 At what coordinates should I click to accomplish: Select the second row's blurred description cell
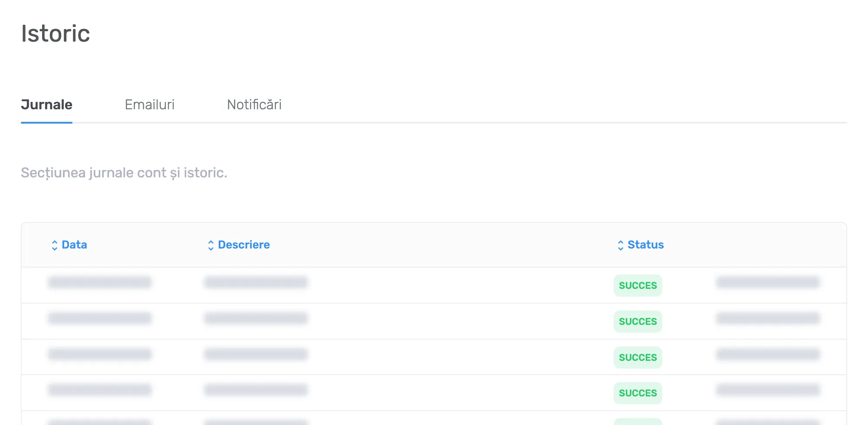click(x=256, y=318)
